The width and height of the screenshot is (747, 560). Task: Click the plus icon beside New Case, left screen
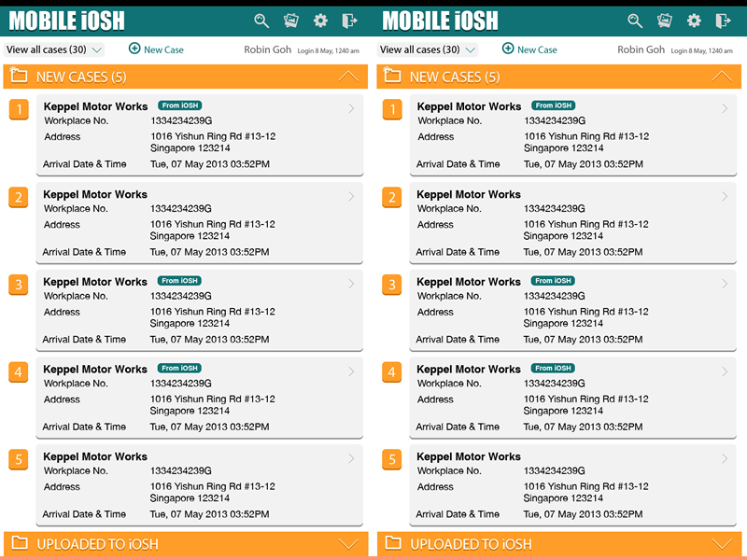(x=134, y=49)
